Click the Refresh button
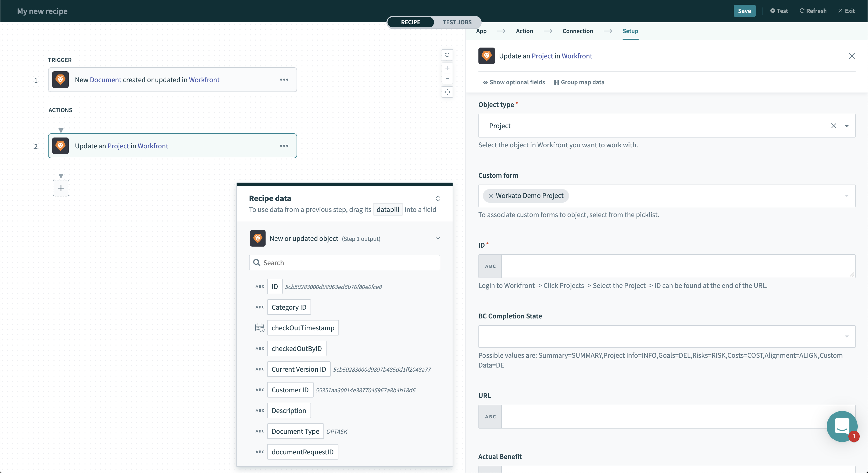 [x=813, y=11]
